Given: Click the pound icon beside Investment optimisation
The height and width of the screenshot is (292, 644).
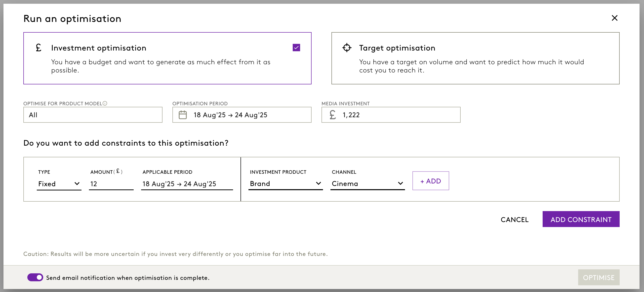Looking at the screenshot, I should pos(39,48).
